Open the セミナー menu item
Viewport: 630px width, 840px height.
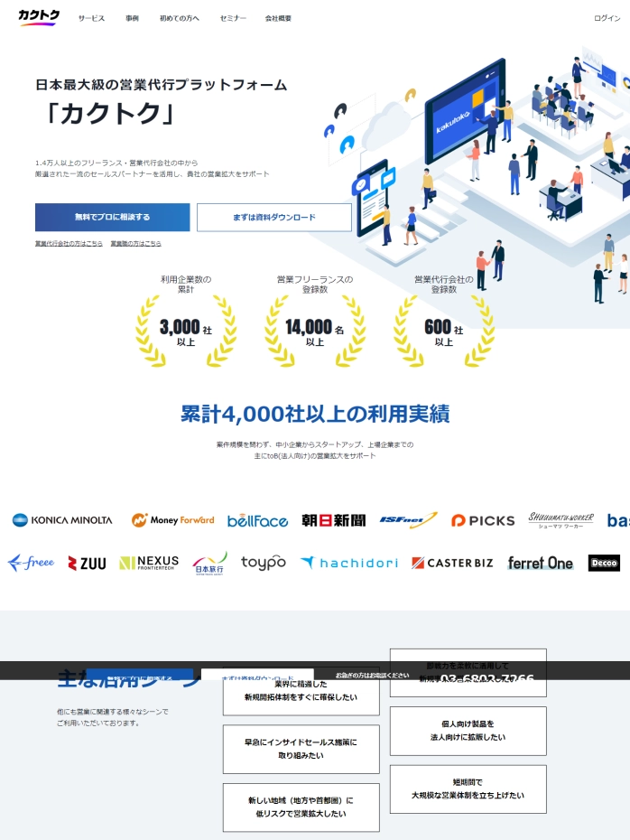[x=233, y=18]
